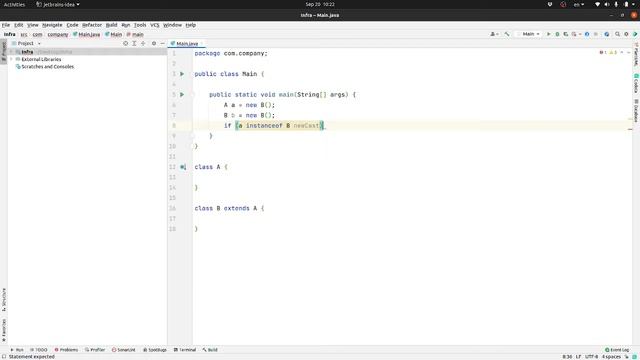This screenshot has width=640, height=360.
Task: Expand the External Libraries node
Action: (x=12, y=59)
